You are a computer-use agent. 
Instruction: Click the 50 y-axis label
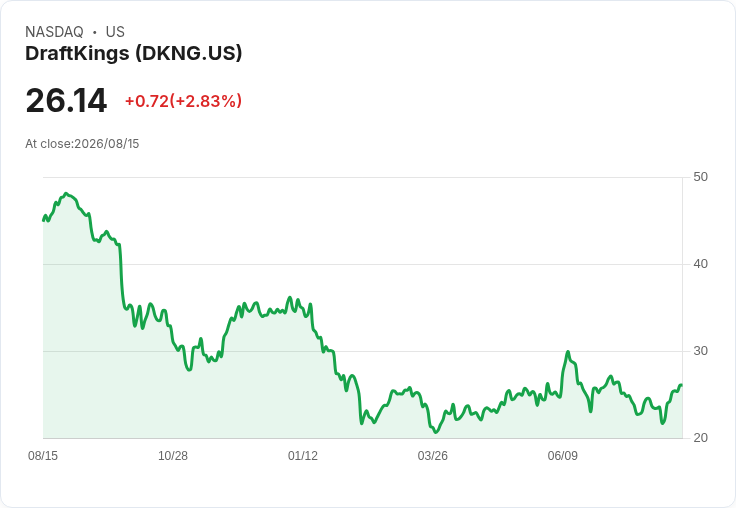(700, 177)
